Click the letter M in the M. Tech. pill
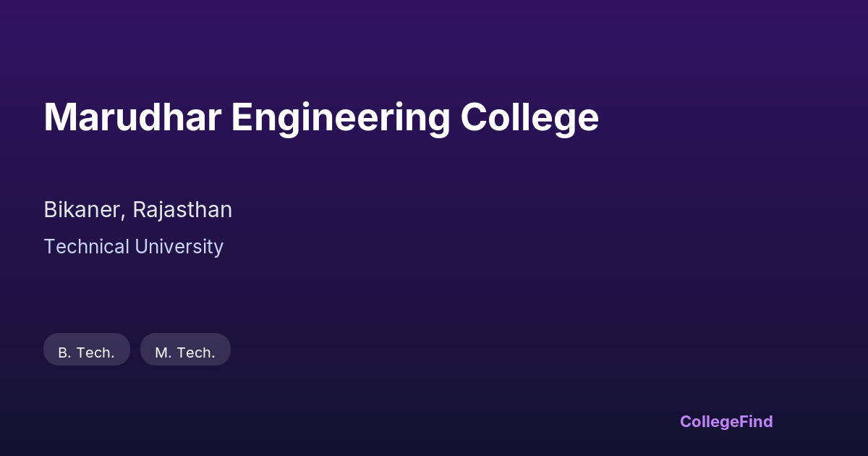This screenshot has height=456, width=868. point(161,353)
